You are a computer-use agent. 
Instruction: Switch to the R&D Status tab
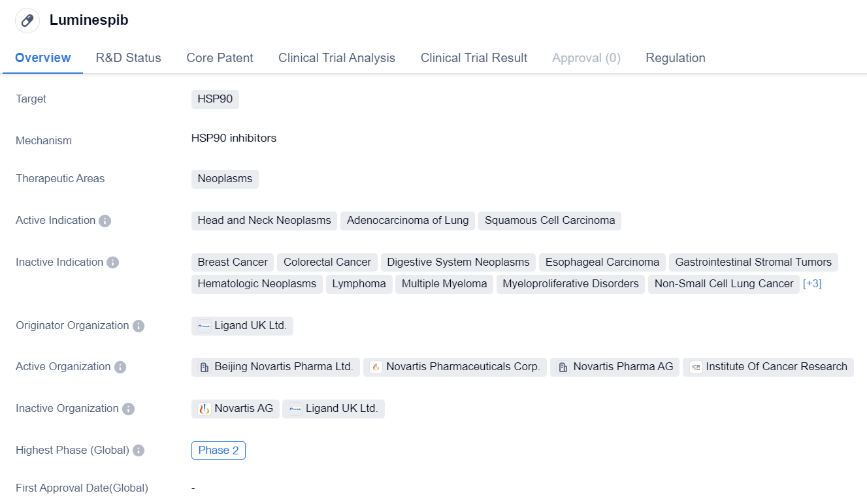[128, 57]
